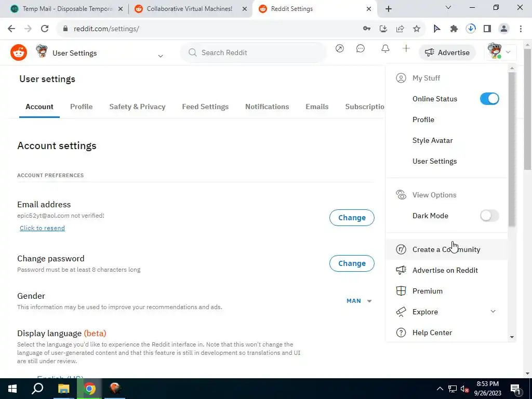Open Chrome tab search chevron
This screenshot has height=399, width=532.
coord(448,7)
